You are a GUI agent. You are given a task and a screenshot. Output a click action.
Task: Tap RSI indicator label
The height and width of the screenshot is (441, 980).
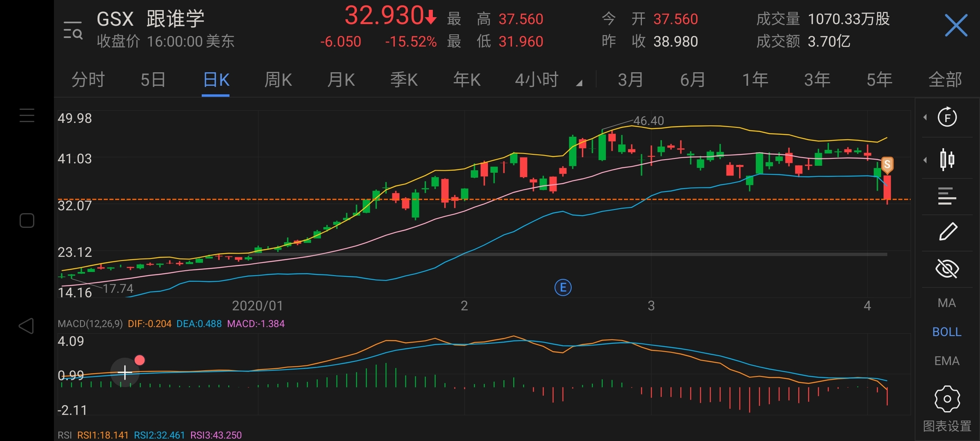[65, 435]
